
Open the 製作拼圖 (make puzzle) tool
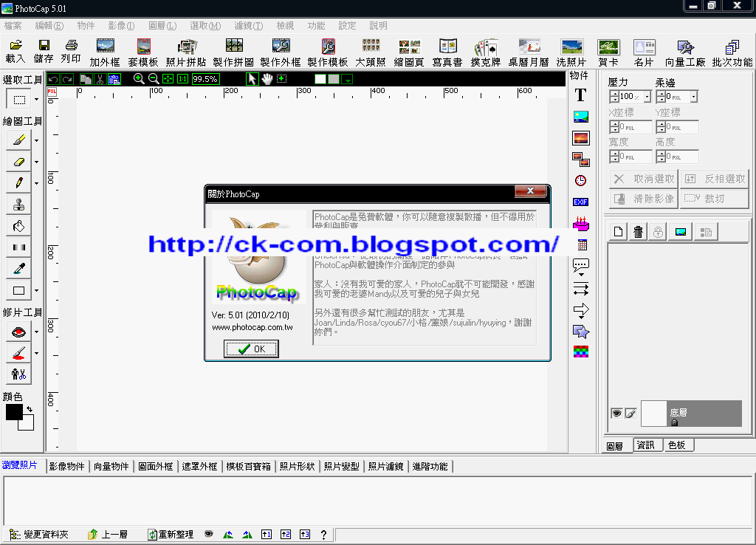pos(234,52)
